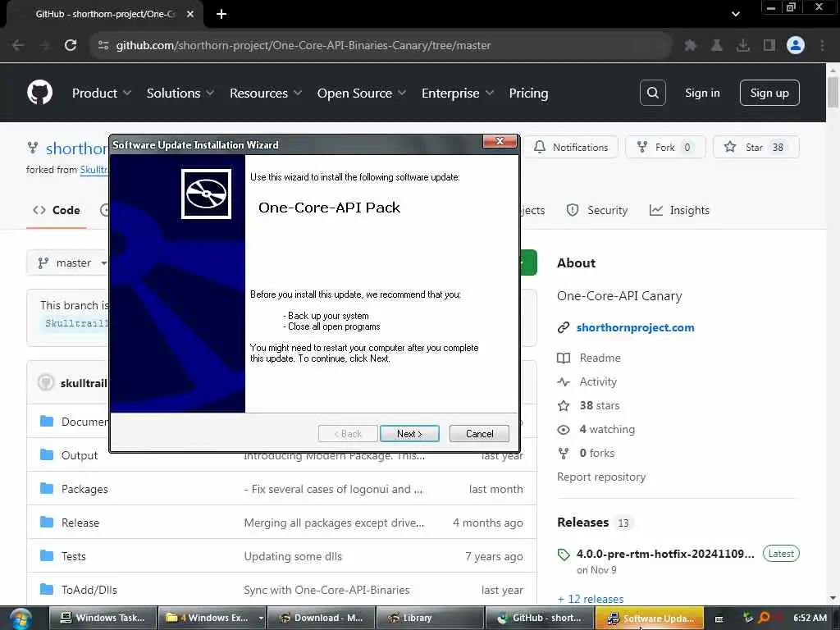Reload the page in the browser
The height and width of the screenshot is (630, 840).
click(71, 45)
